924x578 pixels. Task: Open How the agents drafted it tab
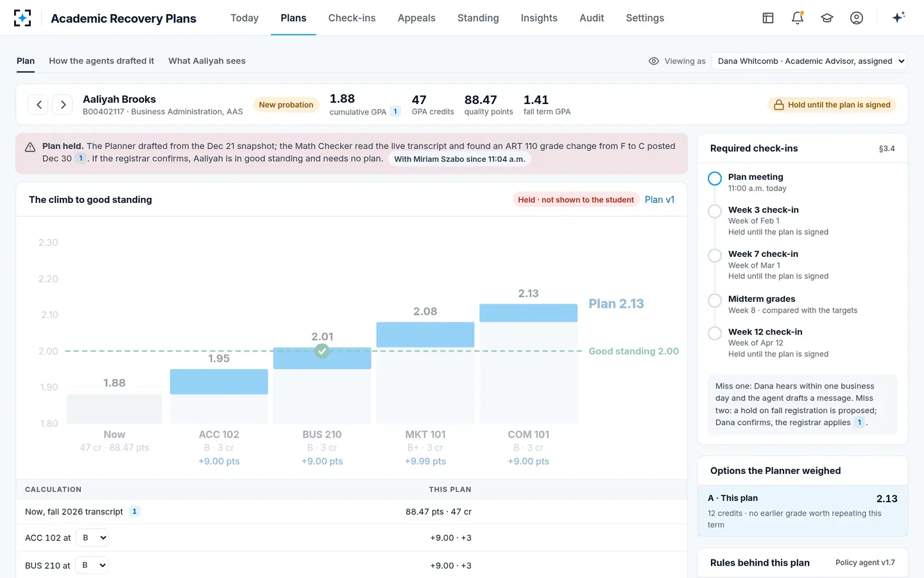tap(101, 61)
